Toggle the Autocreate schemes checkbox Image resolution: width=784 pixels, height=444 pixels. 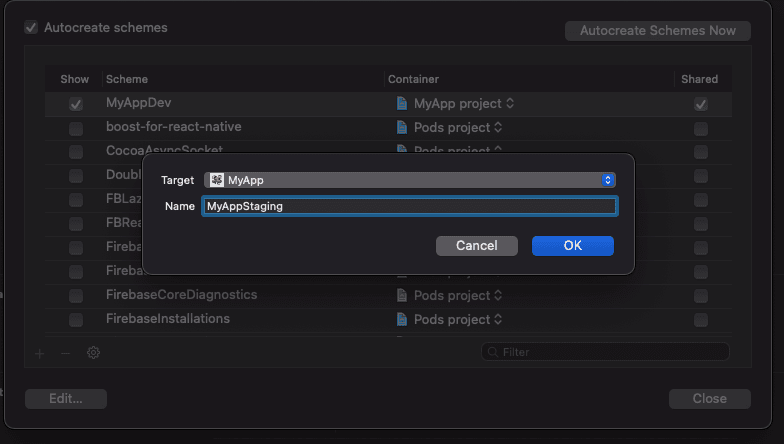coord(31,28)
